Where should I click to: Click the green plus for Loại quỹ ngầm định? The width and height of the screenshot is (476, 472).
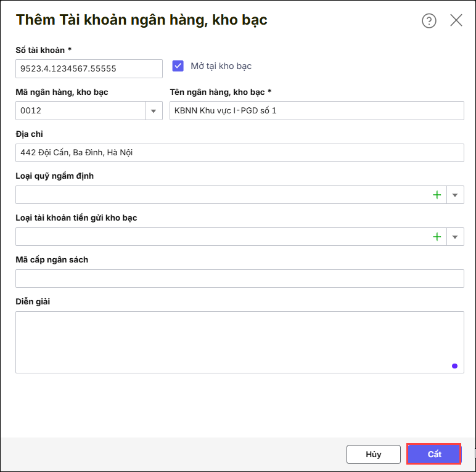pos(437,195)
